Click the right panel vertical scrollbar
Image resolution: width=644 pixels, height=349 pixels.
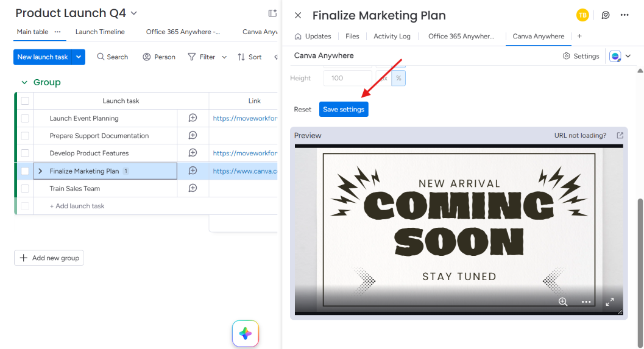pos(640,272)
